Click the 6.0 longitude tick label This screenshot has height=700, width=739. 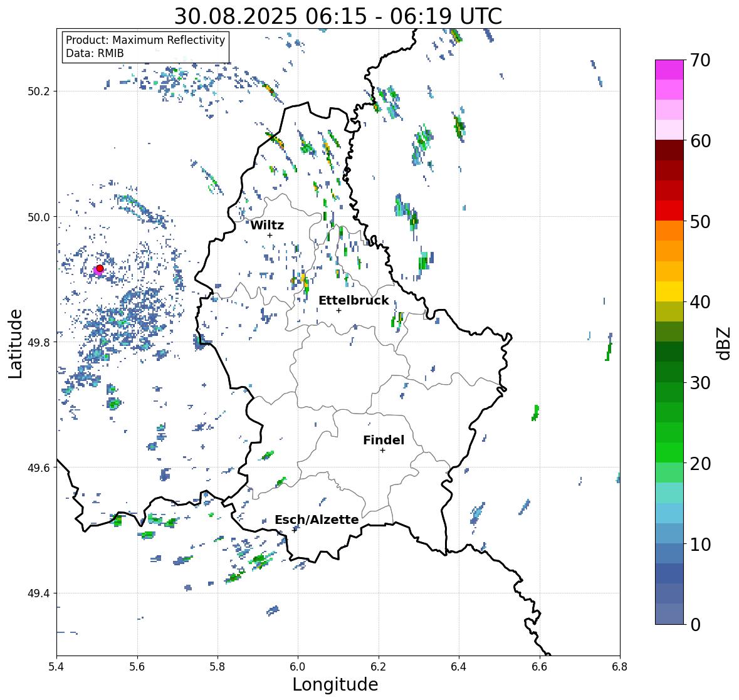coord(298,667)
